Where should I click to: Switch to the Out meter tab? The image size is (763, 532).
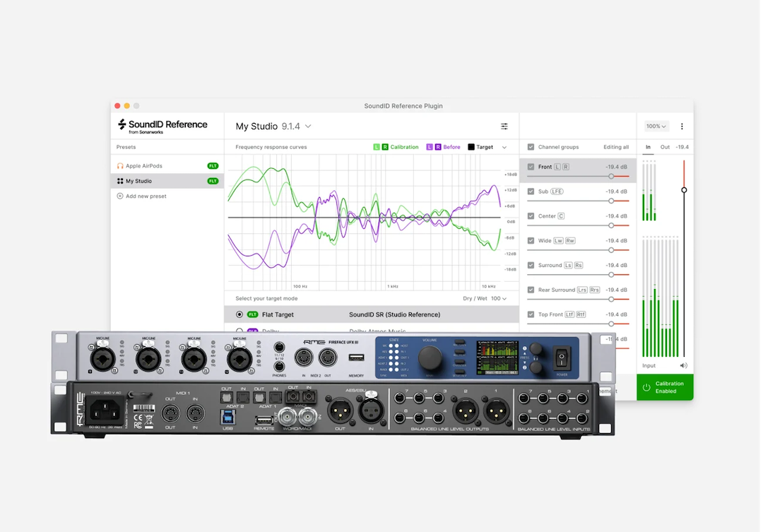coord(665,147)
